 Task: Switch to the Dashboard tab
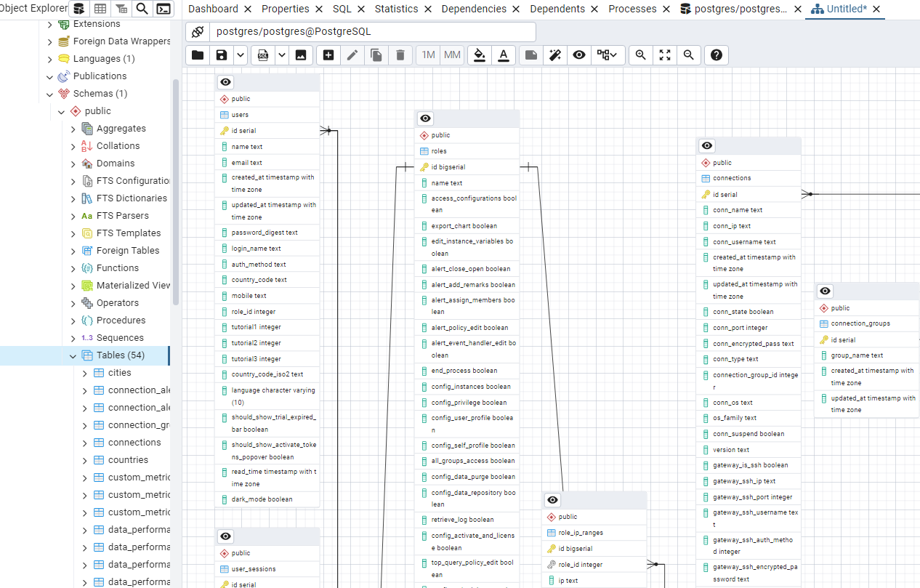[x=213, y=9]
